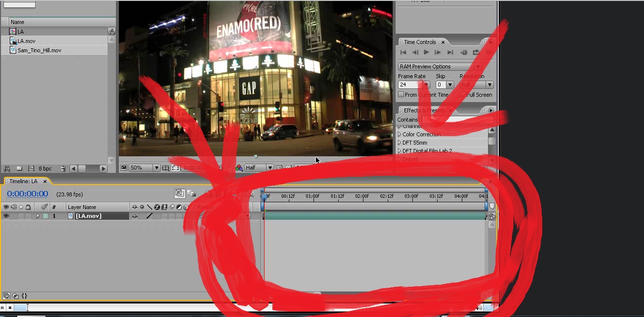This screenshot has height=317, width=644.
Task: Select the [LA.mov] layer name
Action: (89, 216)
